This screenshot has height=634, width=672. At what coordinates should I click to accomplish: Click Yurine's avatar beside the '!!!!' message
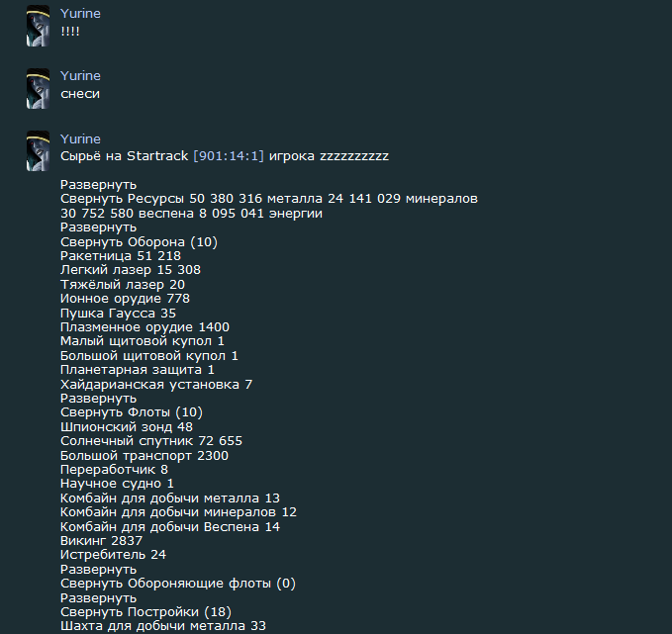point(38,26)
